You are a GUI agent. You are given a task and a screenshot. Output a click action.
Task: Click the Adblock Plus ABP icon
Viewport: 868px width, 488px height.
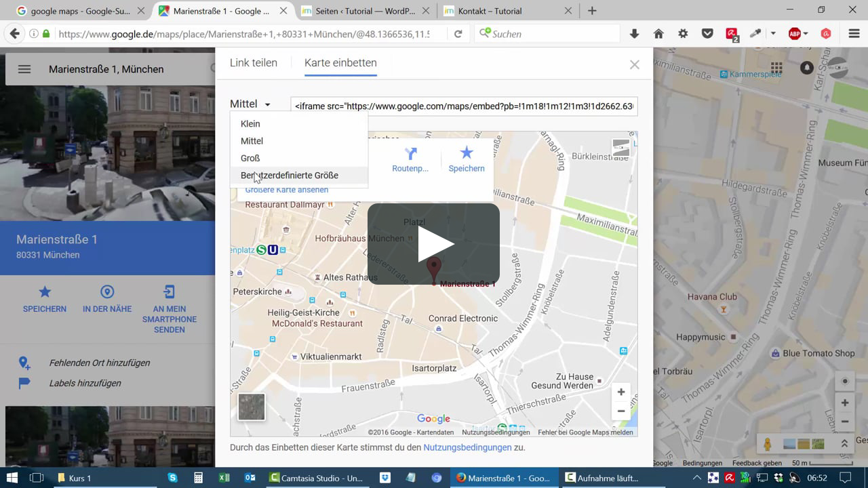pos(795,34)
